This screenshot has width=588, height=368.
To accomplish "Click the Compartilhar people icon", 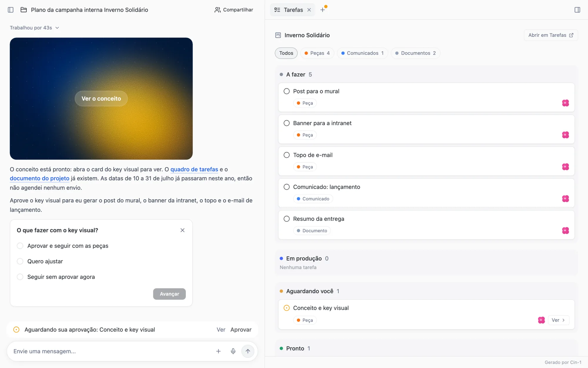I will click(x=217, y=10).
